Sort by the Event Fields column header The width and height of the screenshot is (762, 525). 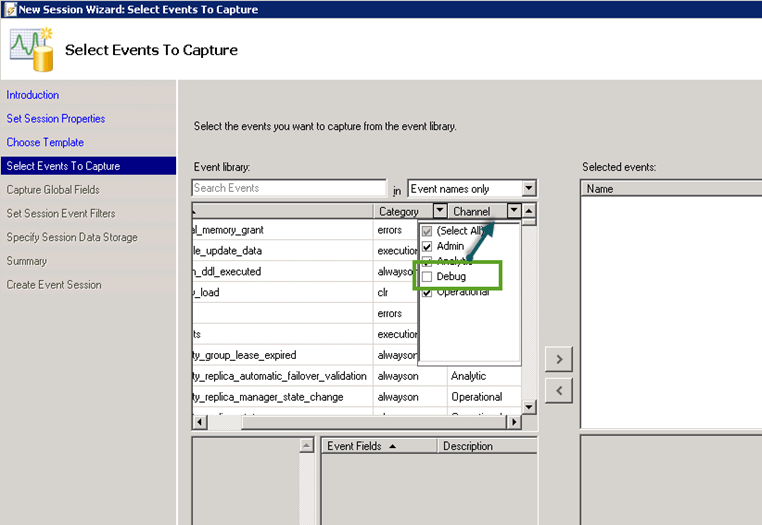click(x=362, y=446)
